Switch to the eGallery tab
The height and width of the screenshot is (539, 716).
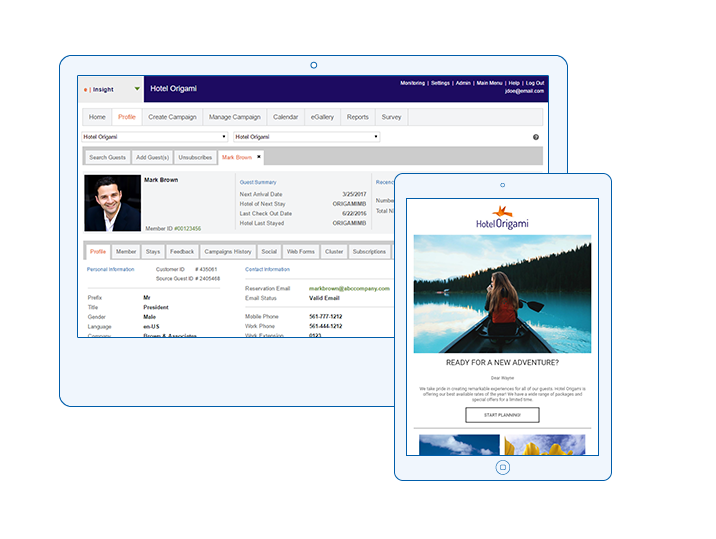(322, 117)
